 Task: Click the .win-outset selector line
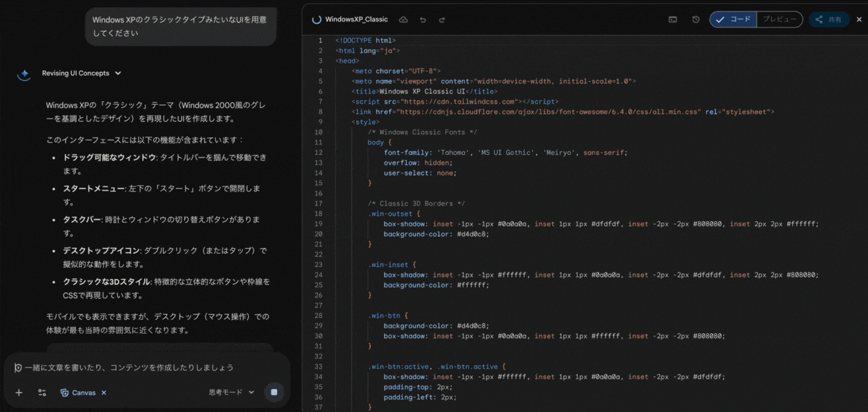pyautogui.click(x=393, y=214)
